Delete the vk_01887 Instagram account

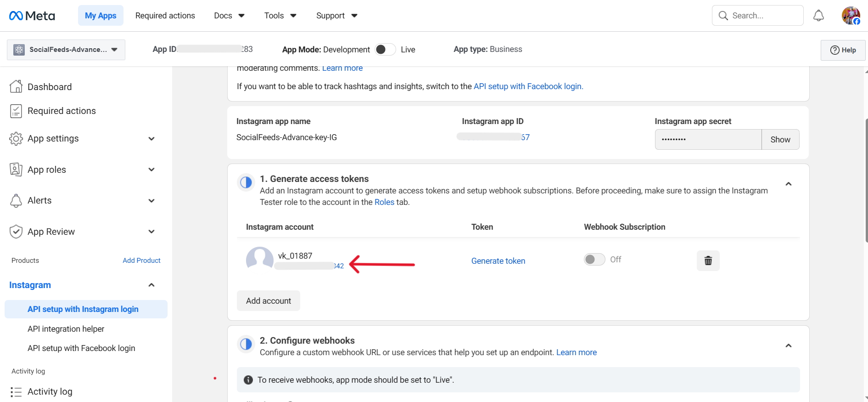pyautogui.click(x=708, y=261)
